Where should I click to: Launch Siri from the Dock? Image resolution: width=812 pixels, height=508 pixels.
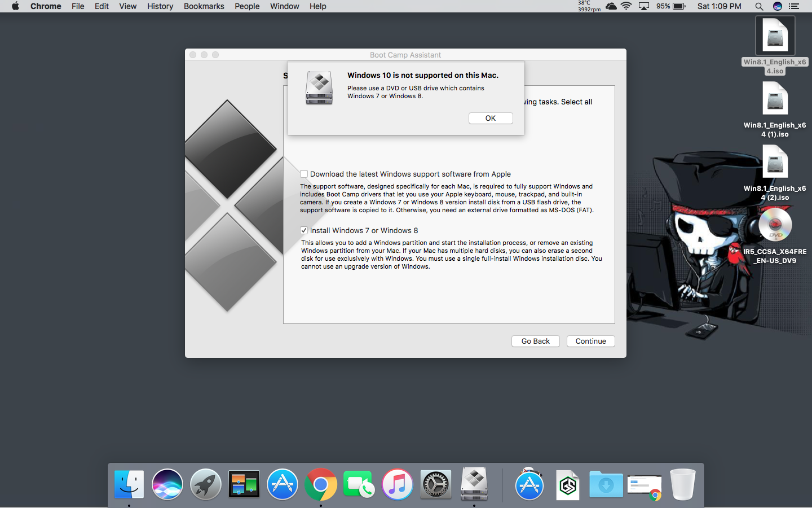pos(167,484)
